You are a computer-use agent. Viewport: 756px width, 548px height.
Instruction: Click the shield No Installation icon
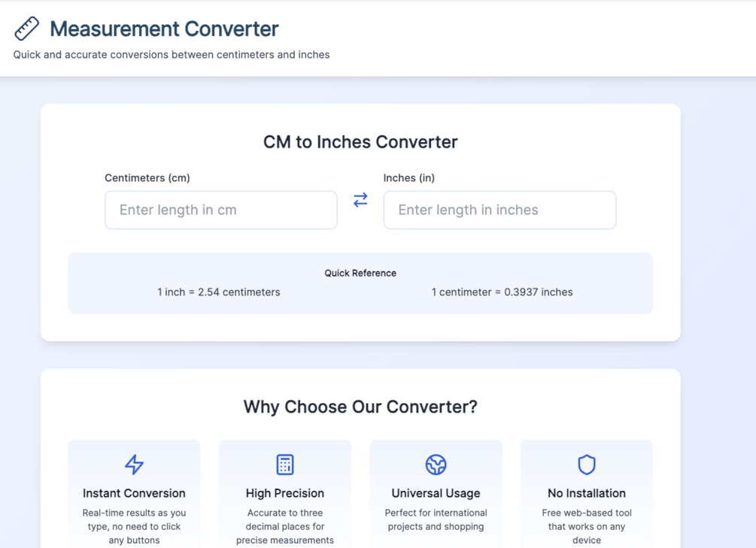(587, 465)
